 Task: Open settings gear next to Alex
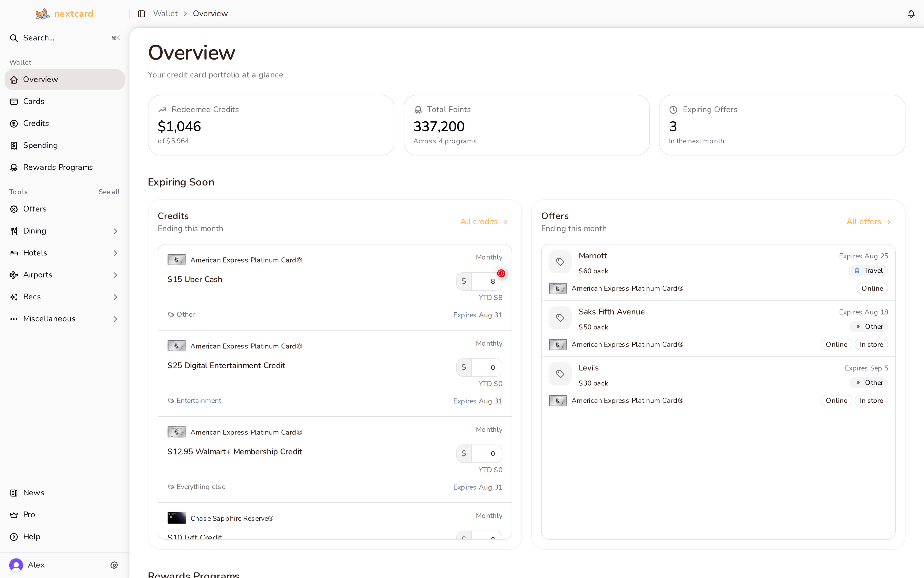pyautogui.click(x=114, y=565)
